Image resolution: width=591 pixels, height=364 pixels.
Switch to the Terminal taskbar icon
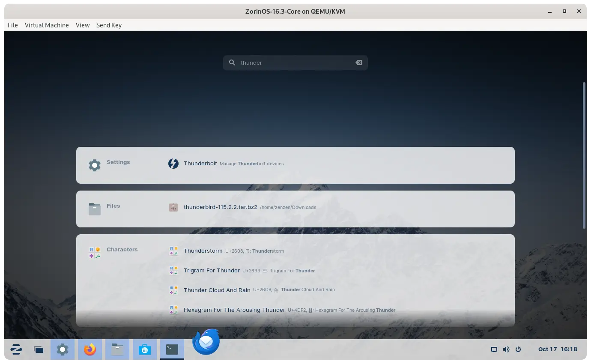coord(172,349)
